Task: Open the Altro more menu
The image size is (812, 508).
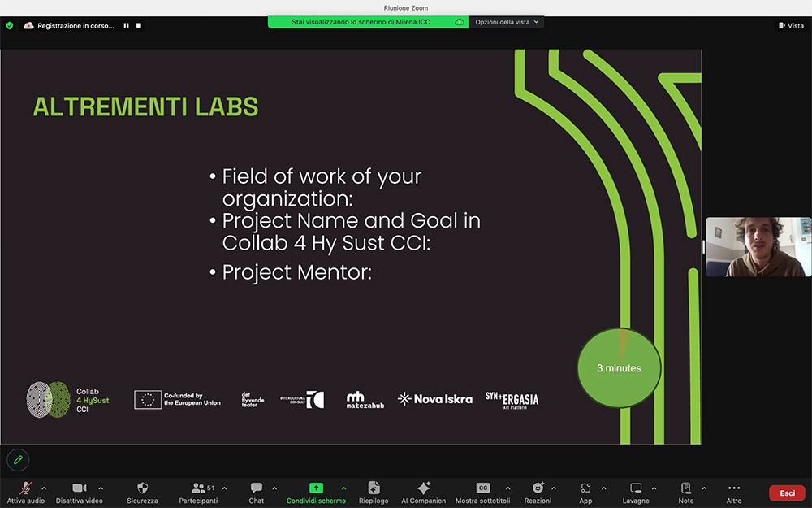Action: coord(734,492)
